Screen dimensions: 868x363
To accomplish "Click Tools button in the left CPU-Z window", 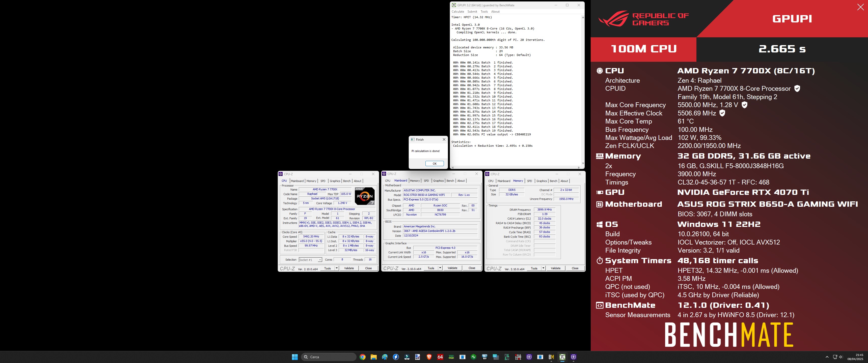I will click(327, 268).
